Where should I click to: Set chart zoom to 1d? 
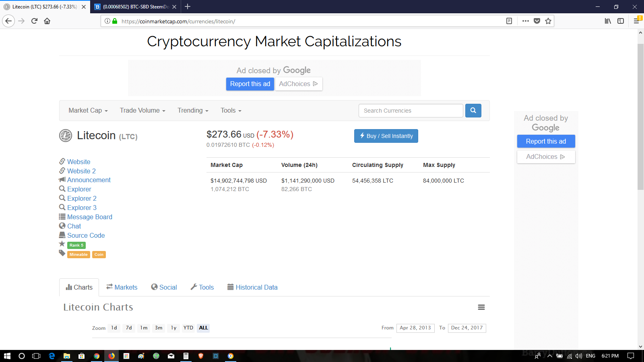[114, 328]
